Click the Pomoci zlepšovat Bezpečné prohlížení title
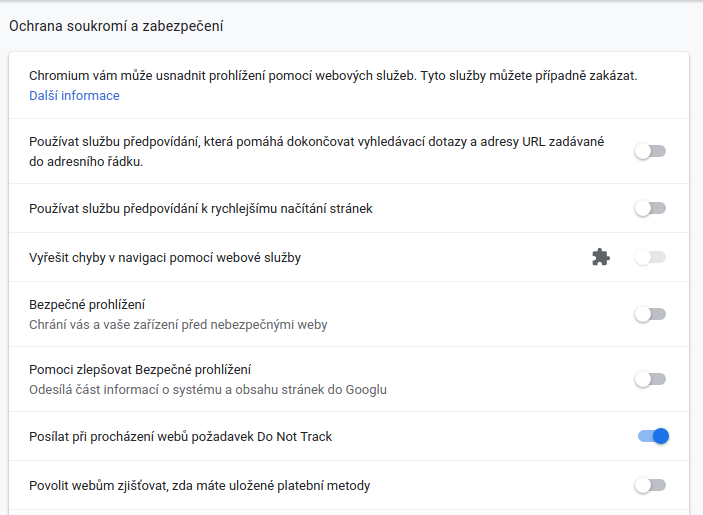The image size is (703, 515). (x=140, y=370)
